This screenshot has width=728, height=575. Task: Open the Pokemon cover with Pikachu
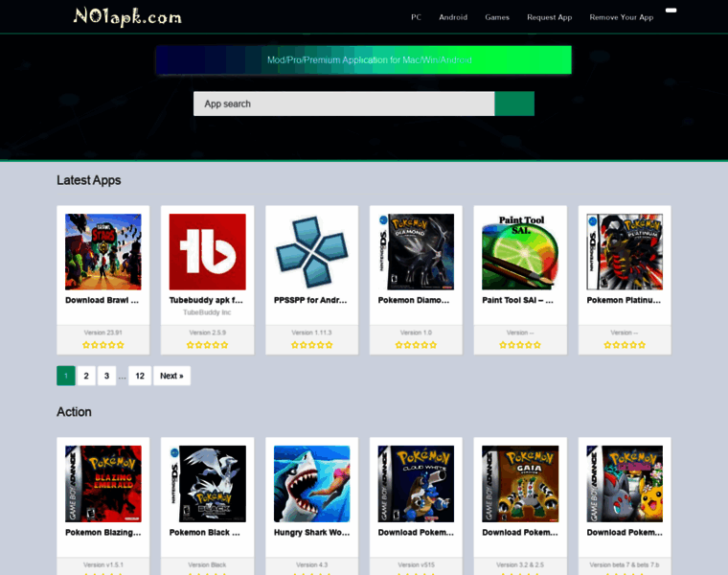click(x=625, y=484)
